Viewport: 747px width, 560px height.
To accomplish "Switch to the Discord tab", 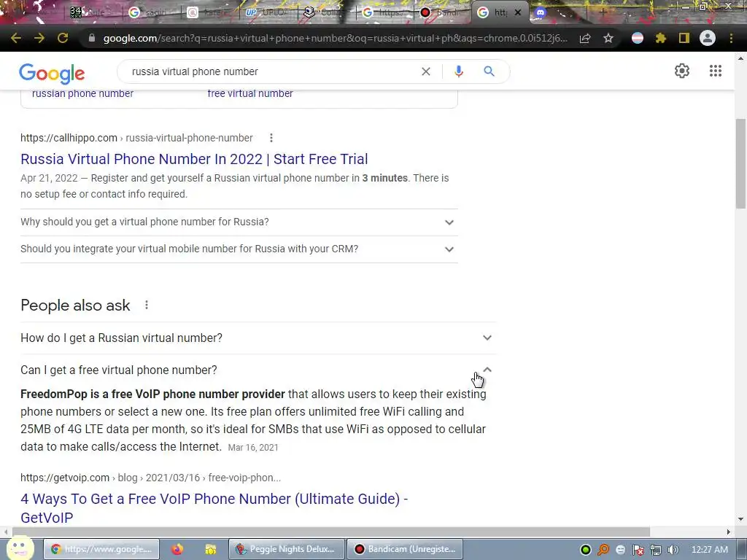I will point(541,12).
